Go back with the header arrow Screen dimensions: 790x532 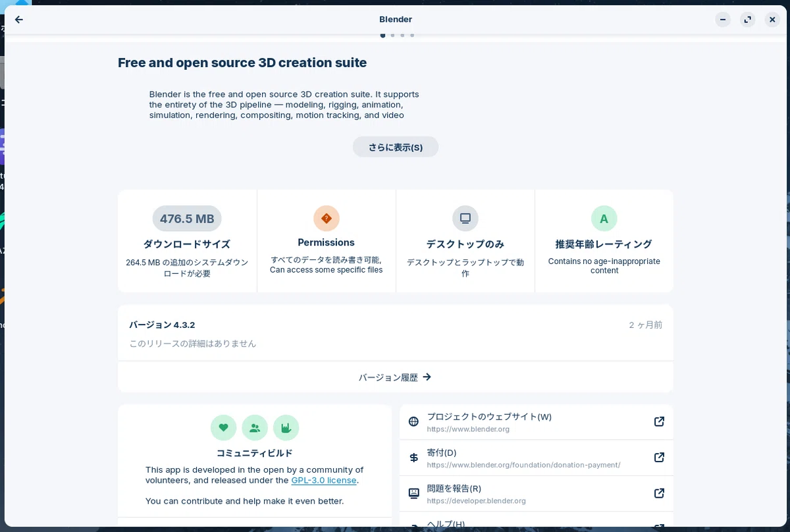(18, 20)
